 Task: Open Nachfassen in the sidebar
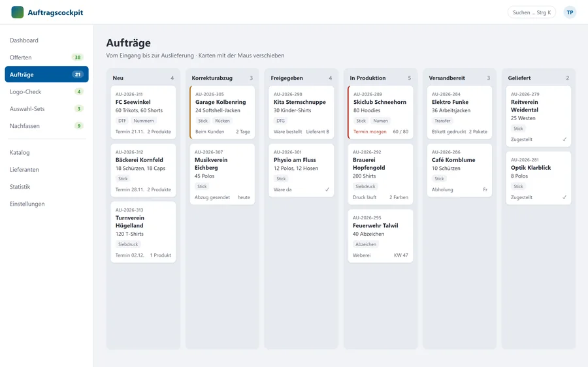click(46, 126)
